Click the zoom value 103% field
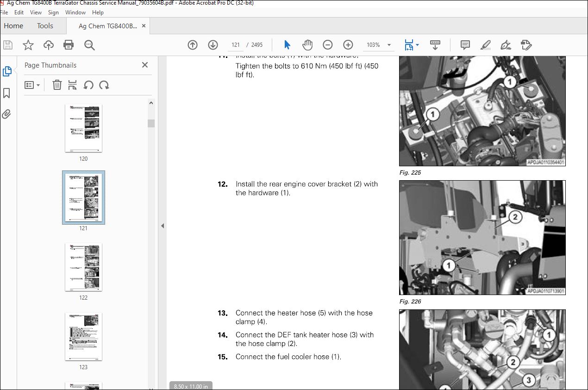The width and height of the screenshot is (588, 390). pos(373,45)
